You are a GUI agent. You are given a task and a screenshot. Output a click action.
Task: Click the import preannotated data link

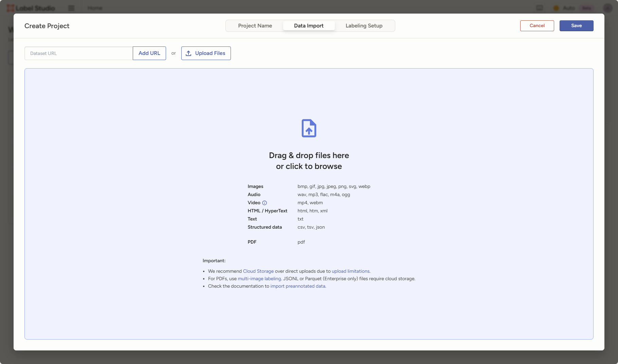298,286
